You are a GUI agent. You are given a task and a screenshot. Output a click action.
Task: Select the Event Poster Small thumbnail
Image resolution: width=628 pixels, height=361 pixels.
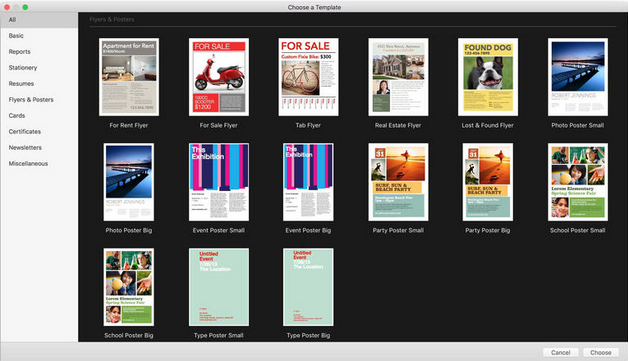point(219,182)
